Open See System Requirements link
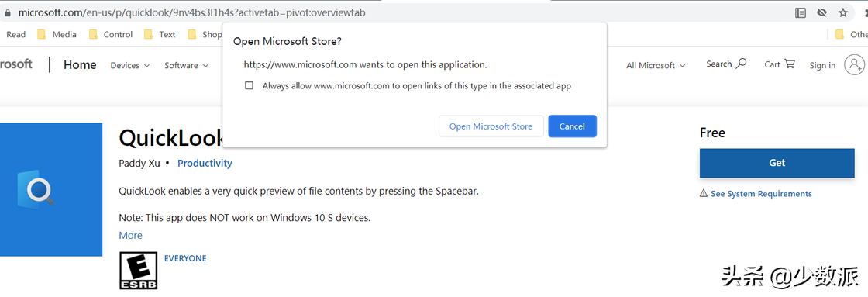The height and width of the screenshot is (297, 868). tap(761, 193)
